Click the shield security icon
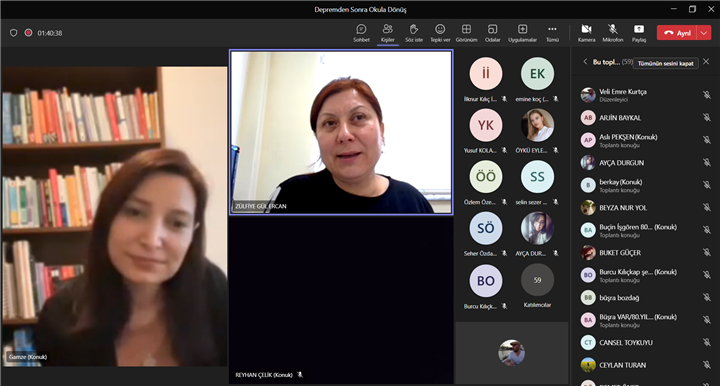The height and width of the screenshot is (386, 720). [13, 33]
